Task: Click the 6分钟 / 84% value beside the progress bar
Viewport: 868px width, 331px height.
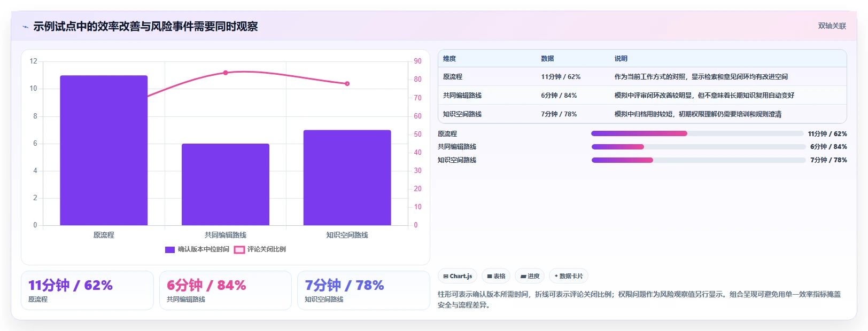Action: 828,147
